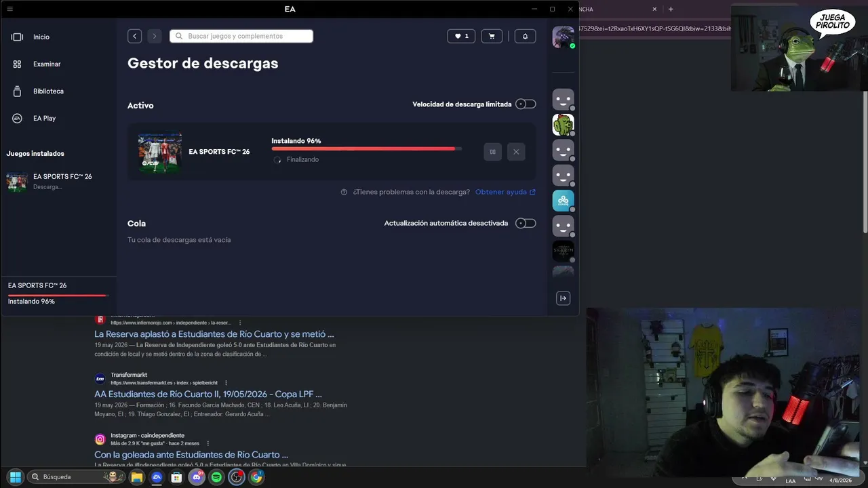This screenshot has height=488, width=868.
Task: Click the Instalando 96% progress bar
Action: 366,148
